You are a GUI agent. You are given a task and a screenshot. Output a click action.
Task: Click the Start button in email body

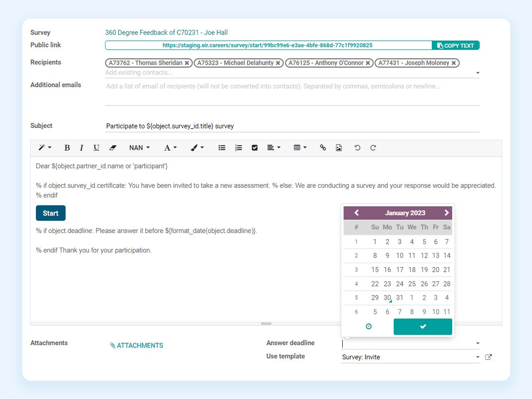point(51,213)
